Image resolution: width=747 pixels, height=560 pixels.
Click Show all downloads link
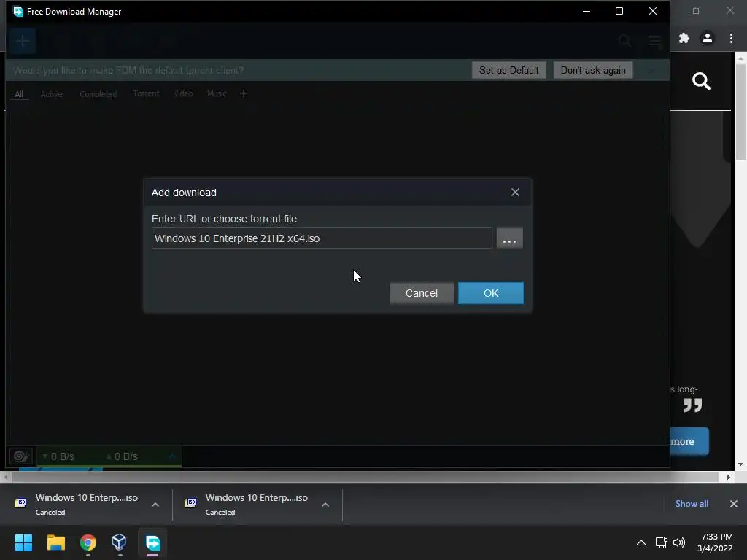(x=692, y=504)
